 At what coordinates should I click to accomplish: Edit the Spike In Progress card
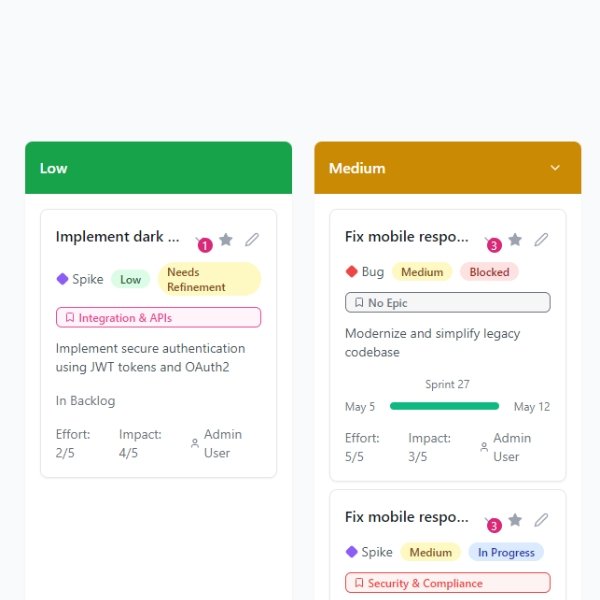click(x=541, y=520)
